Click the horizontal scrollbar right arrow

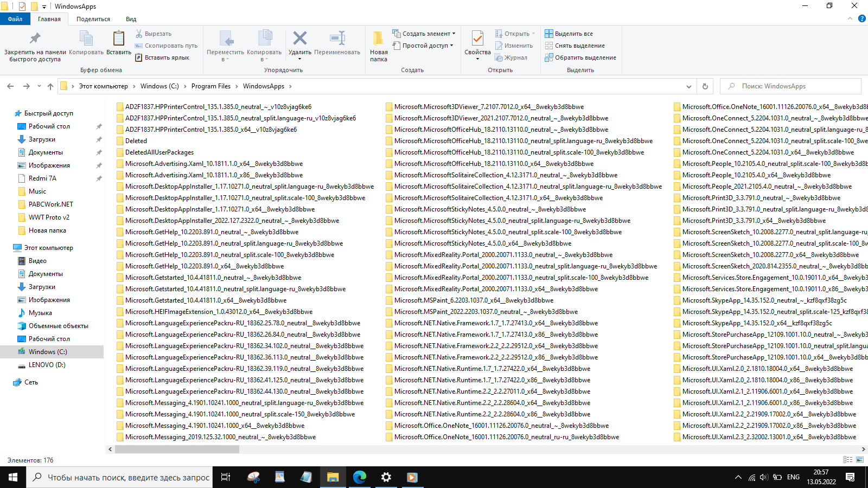point(863,449)
